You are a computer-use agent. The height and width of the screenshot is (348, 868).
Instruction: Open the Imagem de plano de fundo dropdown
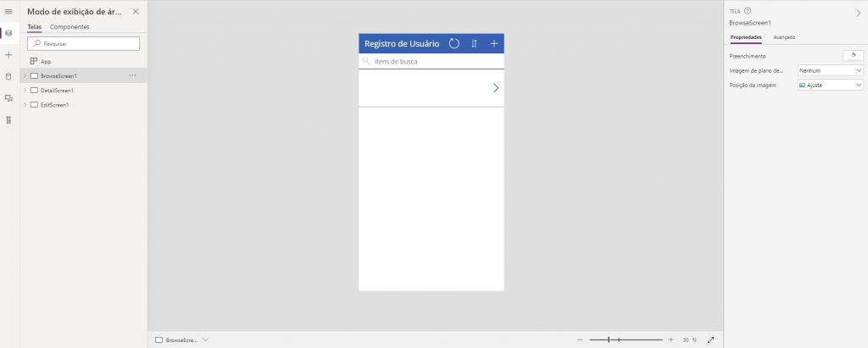click(x=830, y=70)
